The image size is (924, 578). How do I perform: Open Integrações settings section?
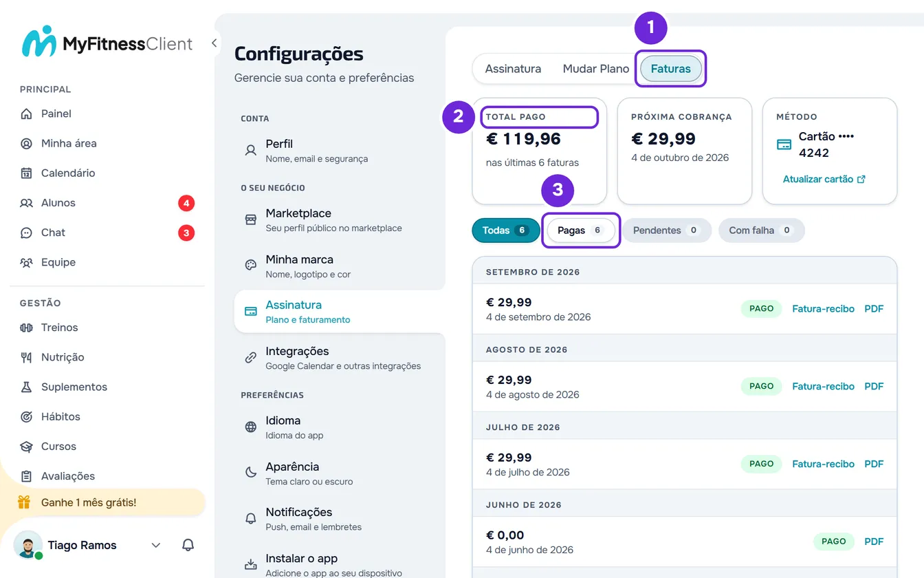[340, 358]
